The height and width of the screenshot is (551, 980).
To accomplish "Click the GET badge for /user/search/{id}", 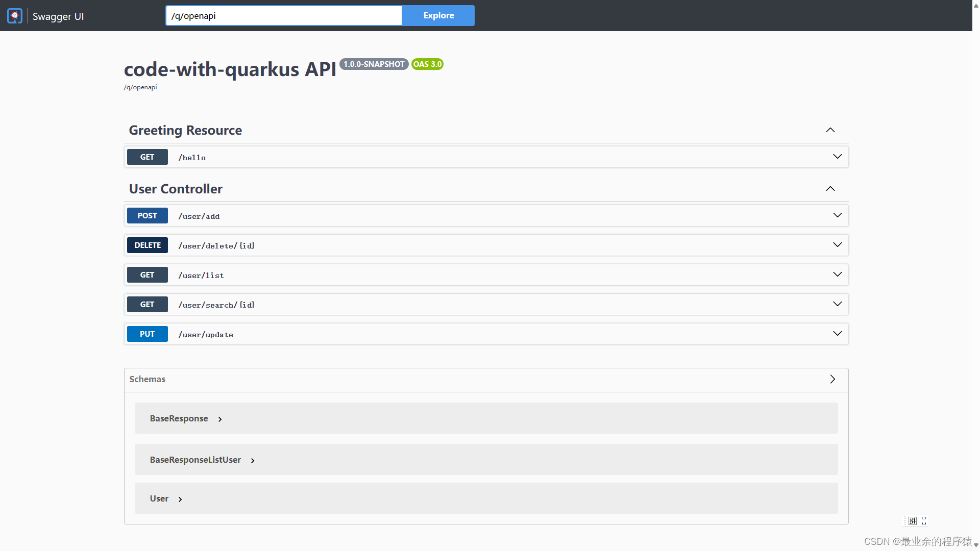I will pyautogui.click(x=147, y=305).
